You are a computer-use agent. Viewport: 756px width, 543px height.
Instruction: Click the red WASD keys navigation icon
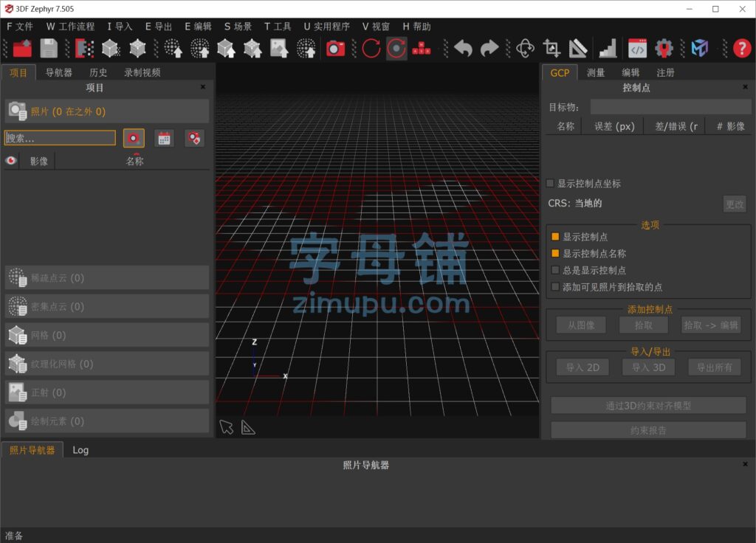click(x=422, y=48)
